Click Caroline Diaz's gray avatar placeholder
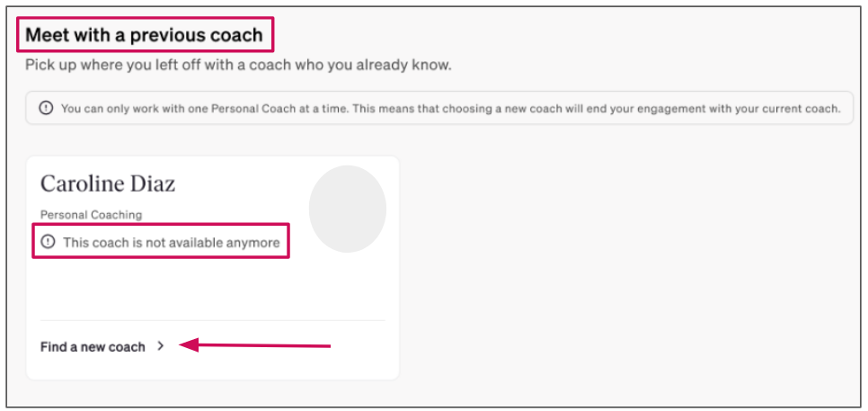This screenshot has height=411, width=868. (x=347, y=209)
